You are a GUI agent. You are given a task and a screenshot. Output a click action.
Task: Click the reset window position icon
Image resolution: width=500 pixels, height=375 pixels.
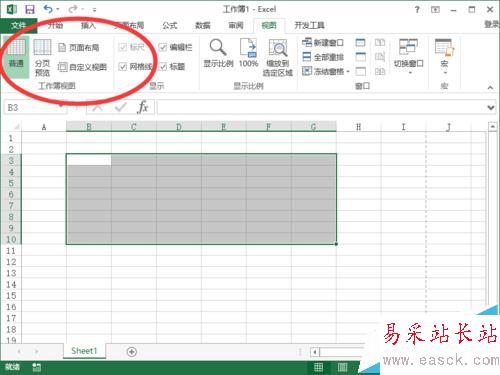pos(380,71)
